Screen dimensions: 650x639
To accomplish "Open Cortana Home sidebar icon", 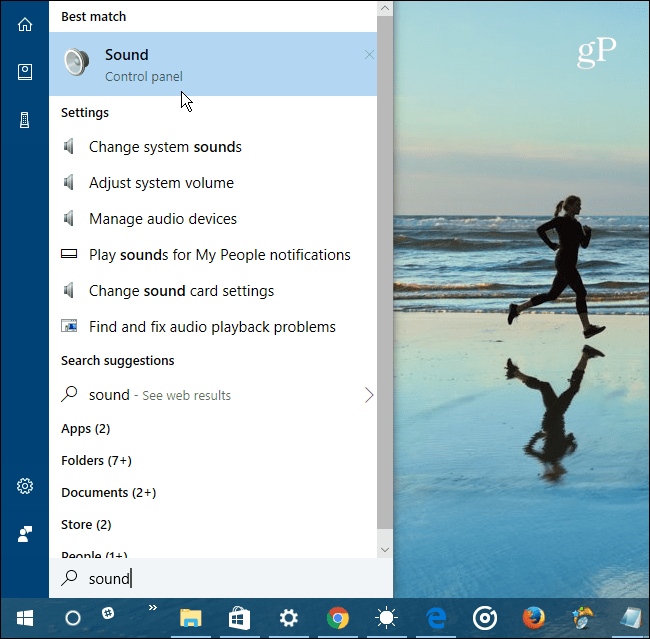I will click(25, 24).
